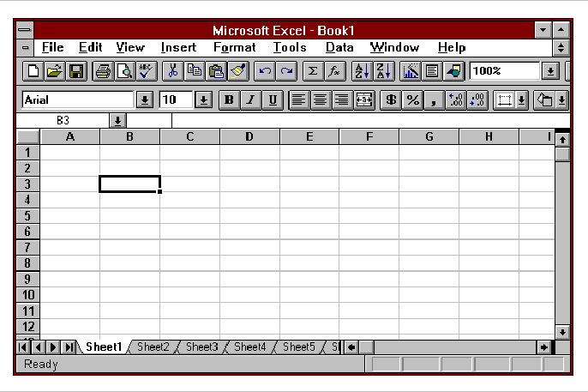
Task: Sort descending with the Z-A icon
Action: click(384, 71)
